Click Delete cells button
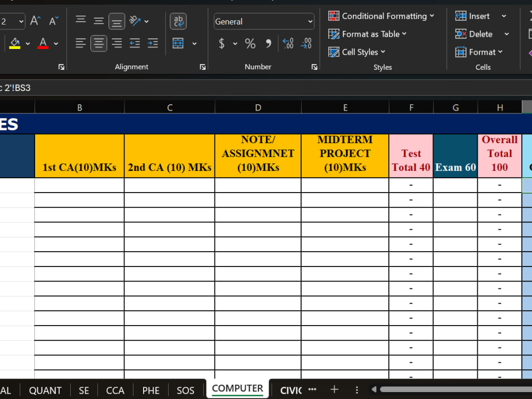This screenshot has width=532, height=399. [473, 34]
